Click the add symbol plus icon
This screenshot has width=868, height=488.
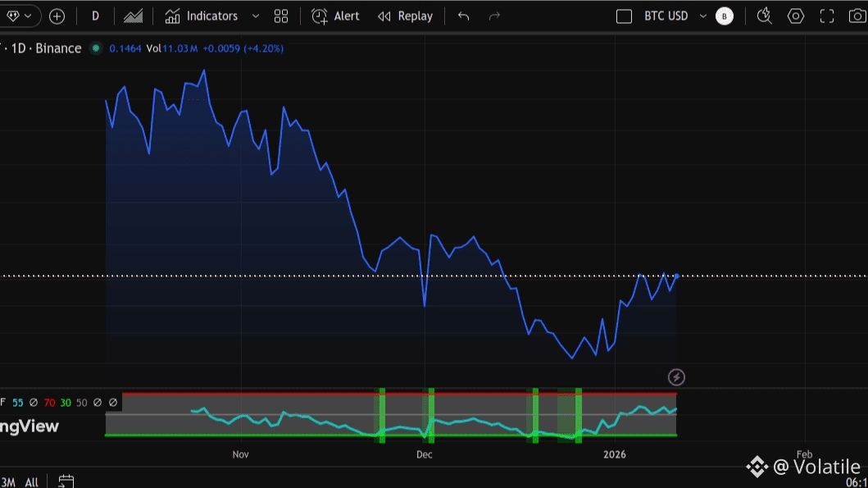click(57, 16)
